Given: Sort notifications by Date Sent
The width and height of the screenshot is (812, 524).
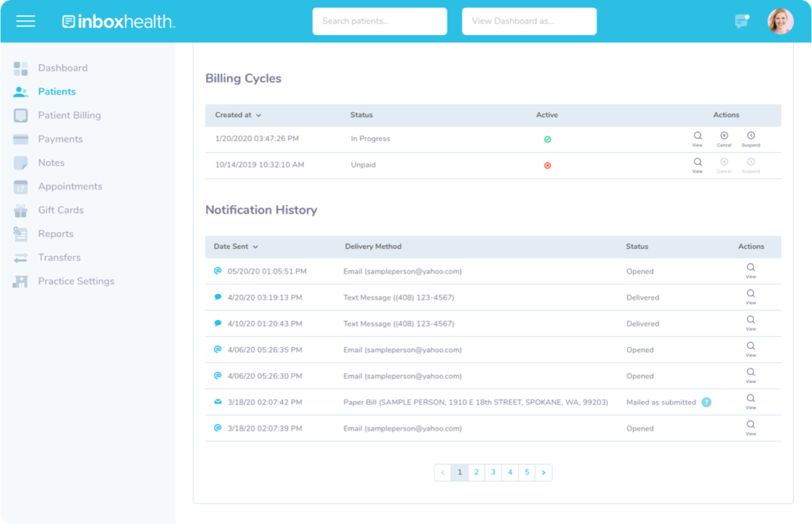Looking at the screenshot, I should coord(236,247).
